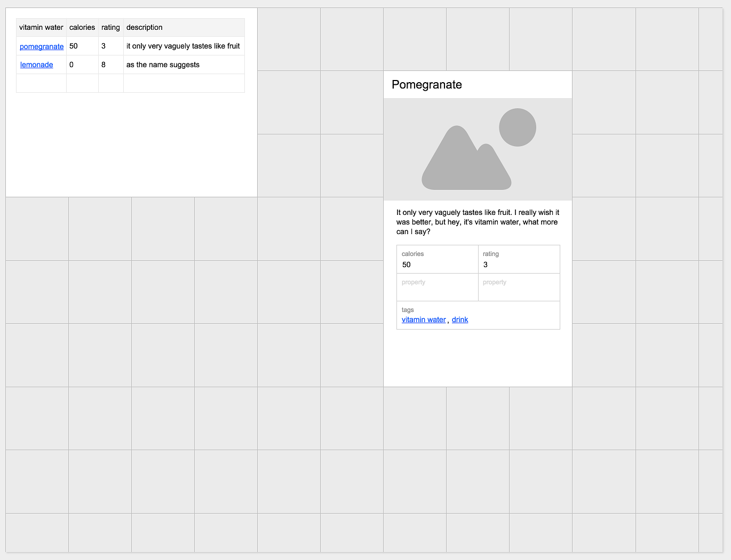Select the description column header

[144, 27]
